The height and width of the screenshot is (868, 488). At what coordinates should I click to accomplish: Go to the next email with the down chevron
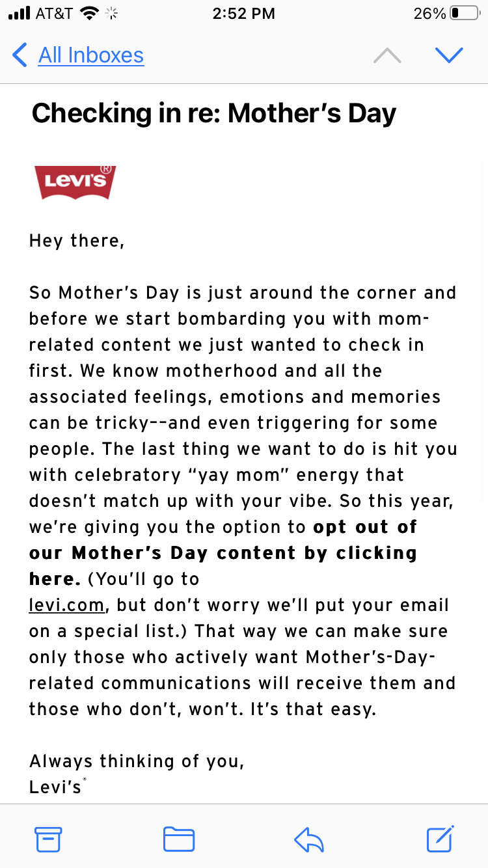[449, 55]
